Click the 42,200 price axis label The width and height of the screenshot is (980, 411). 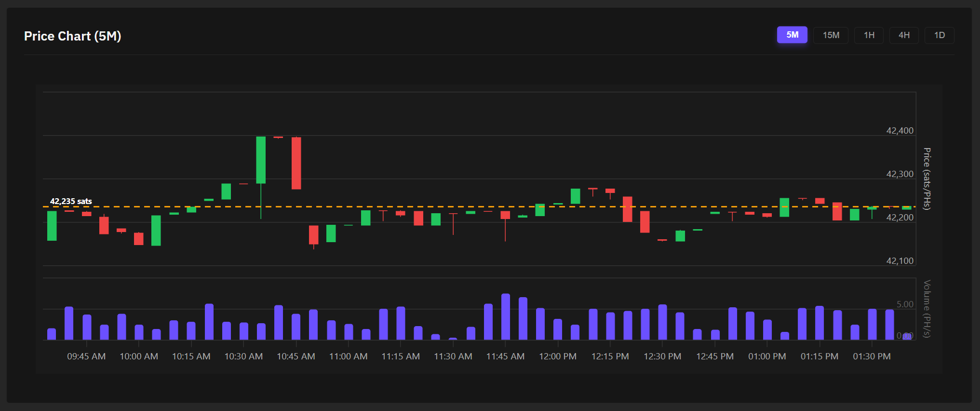(x=899, y=218)
